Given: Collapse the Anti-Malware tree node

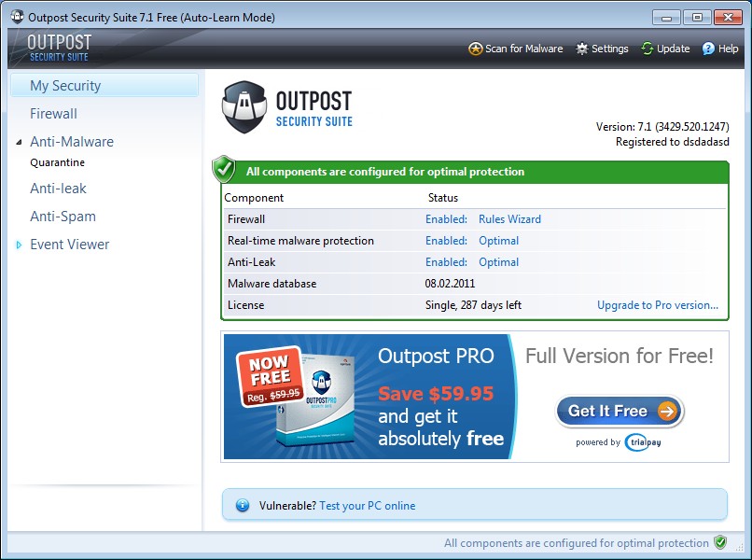Looking at the screenshot, I should point(19,142).
